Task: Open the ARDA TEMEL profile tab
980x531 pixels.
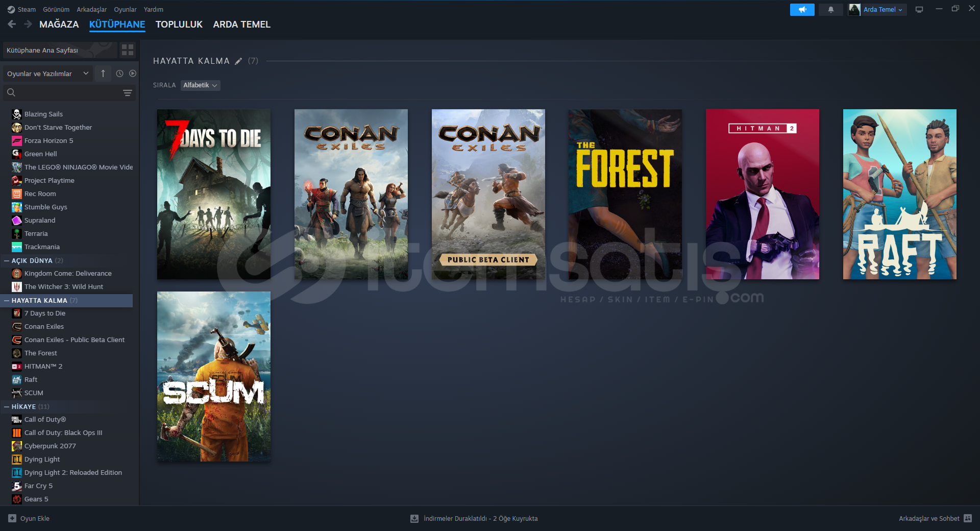Action: [242, 25]
